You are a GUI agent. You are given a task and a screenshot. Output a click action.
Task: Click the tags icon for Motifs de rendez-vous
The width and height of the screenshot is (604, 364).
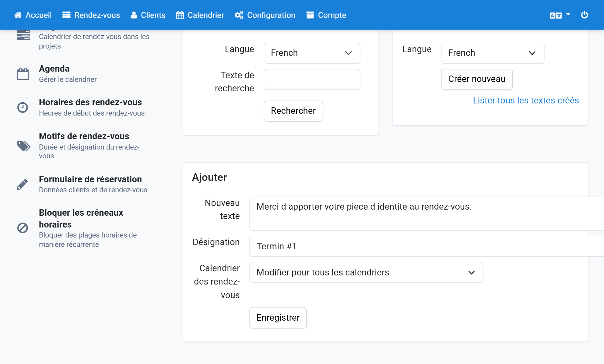24,146
